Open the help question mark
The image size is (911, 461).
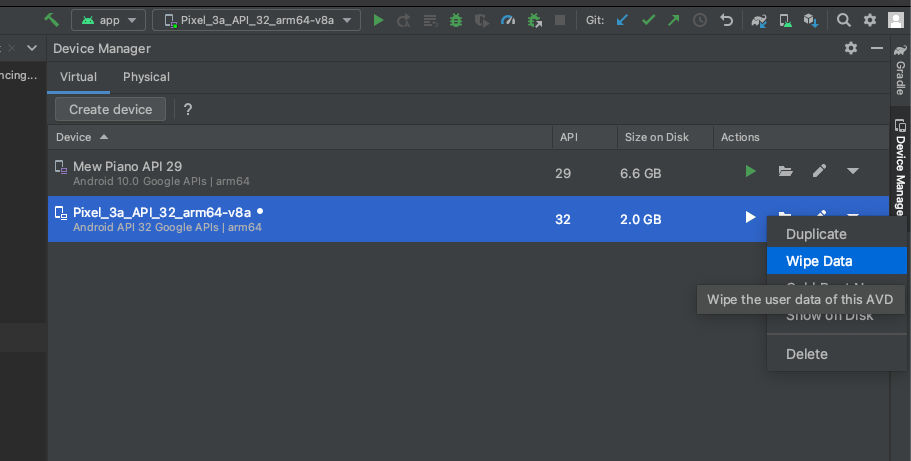[x=188, y=109]
